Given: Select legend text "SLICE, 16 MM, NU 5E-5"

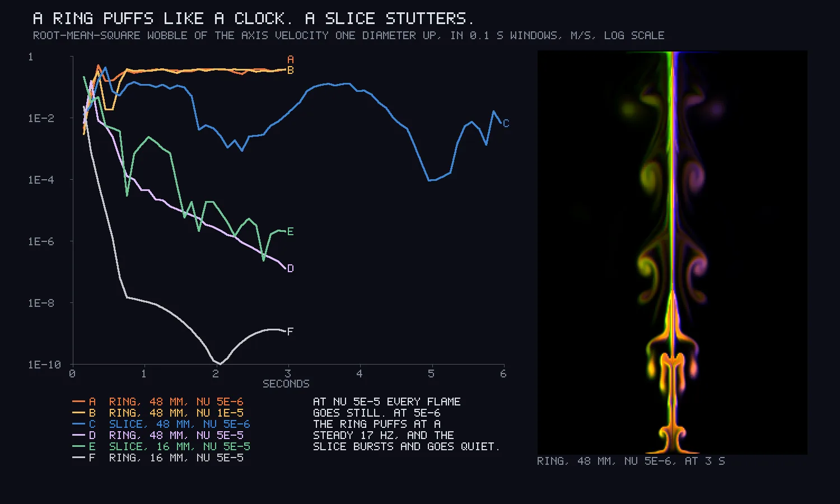Looking at the screenshot, I should point(180,446).
